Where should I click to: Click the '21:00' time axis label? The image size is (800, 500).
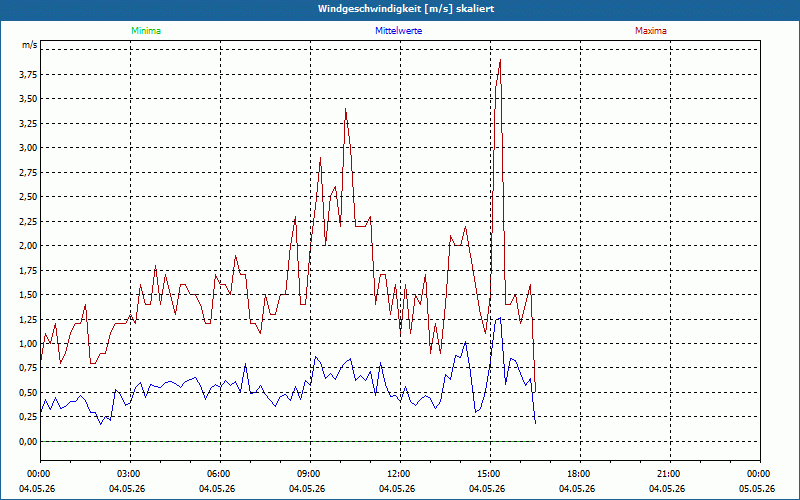tap(670, 474)
